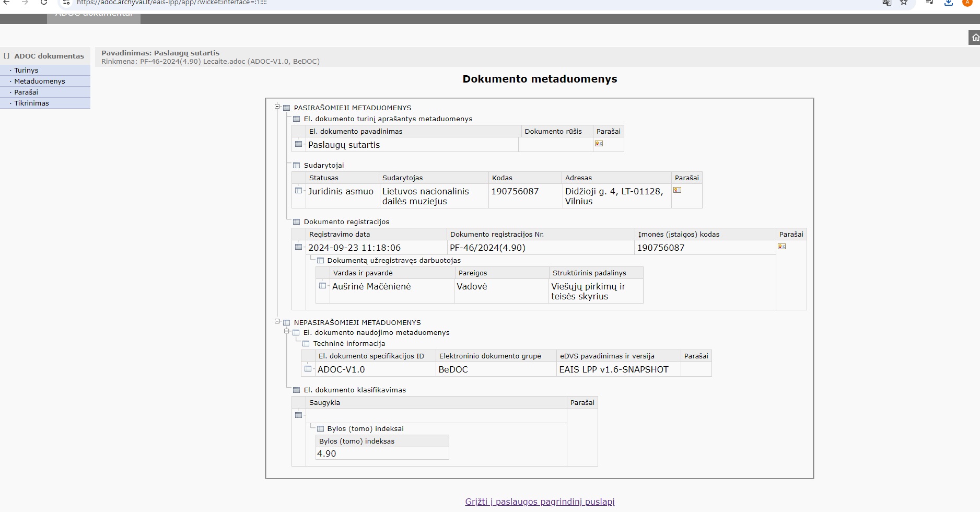Image resolution: width=980 pixels, height=512 pixels.
Task: Click table icon beside ADOC-V1.0 row
Action: [308, 369]
